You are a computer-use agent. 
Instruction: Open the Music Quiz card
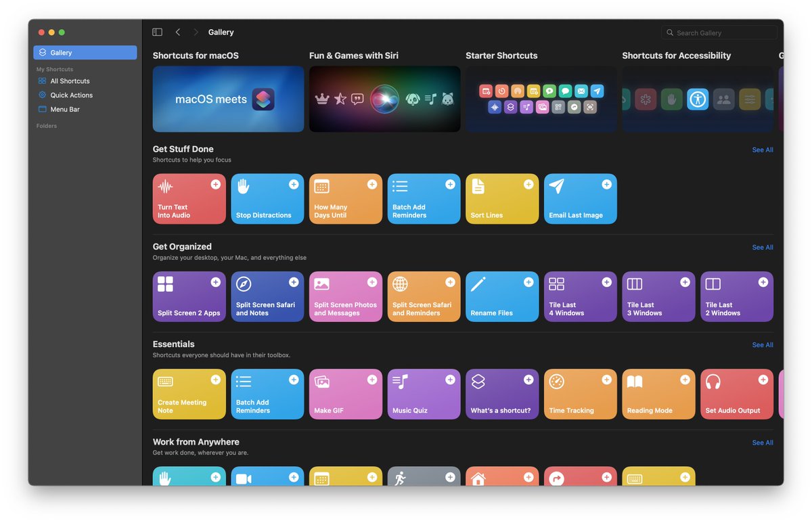pos(424,394)
